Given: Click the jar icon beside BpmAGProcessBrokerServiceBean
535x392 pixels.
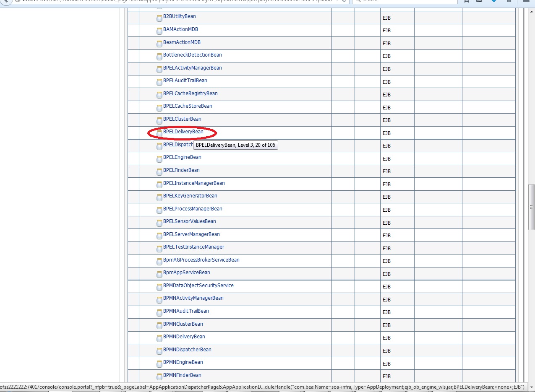Looking at the screenshot, I should tap(159, 262).
